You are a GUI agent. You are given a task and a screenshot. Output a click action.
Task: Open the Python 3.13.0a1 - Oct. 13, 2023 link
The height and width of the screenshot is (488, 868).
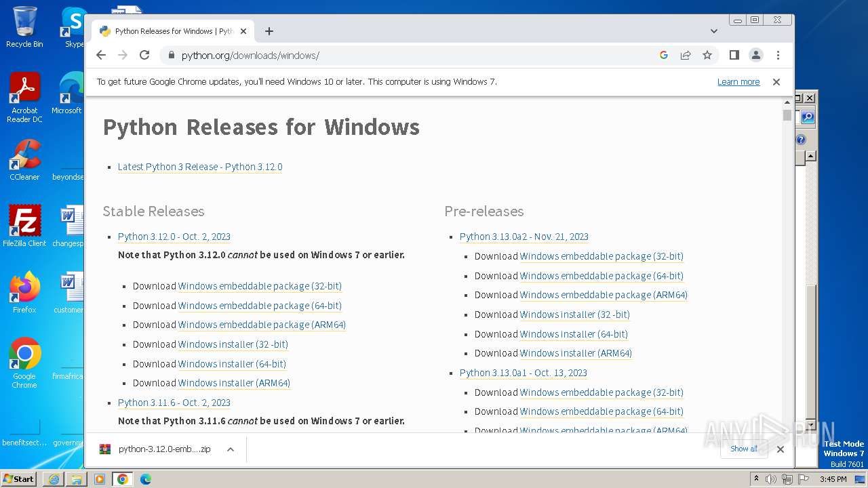(x=524, y=373)
